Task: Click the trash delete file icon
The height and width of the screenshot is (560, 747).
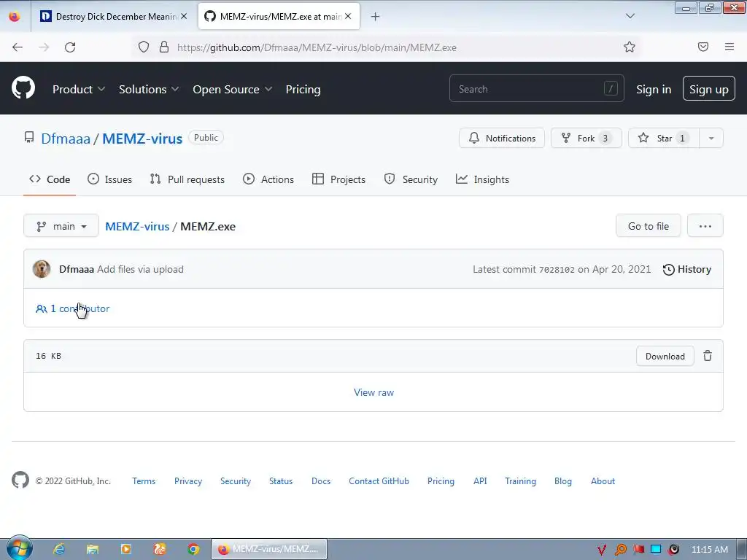Action: [x=708, y=356]
